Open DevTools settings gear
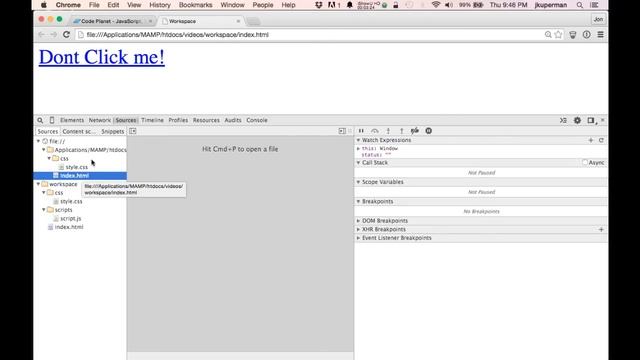The width and height of the screenshot is (640, 360). [577, 120]
